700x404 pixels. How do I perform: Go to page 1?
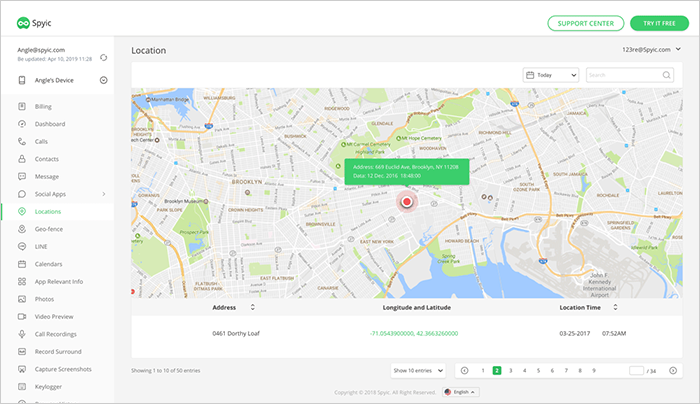(x=483, y=371)
